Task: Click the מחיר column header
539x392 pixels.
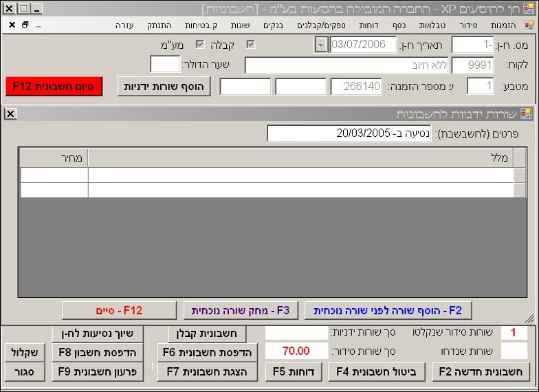Action: (x=54, y=158)
